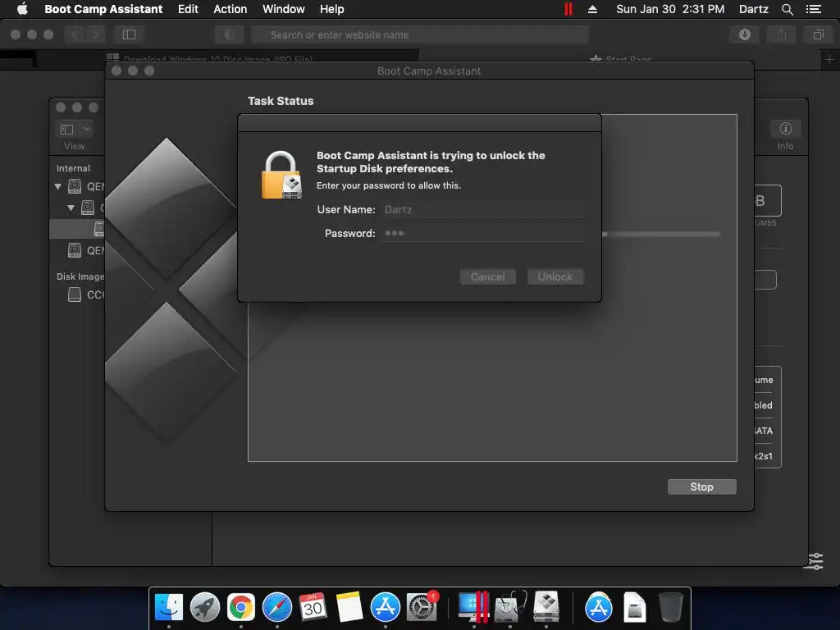840x630 pixels.
Task: Click the padlock icon in the dialog
Action: 281,176
